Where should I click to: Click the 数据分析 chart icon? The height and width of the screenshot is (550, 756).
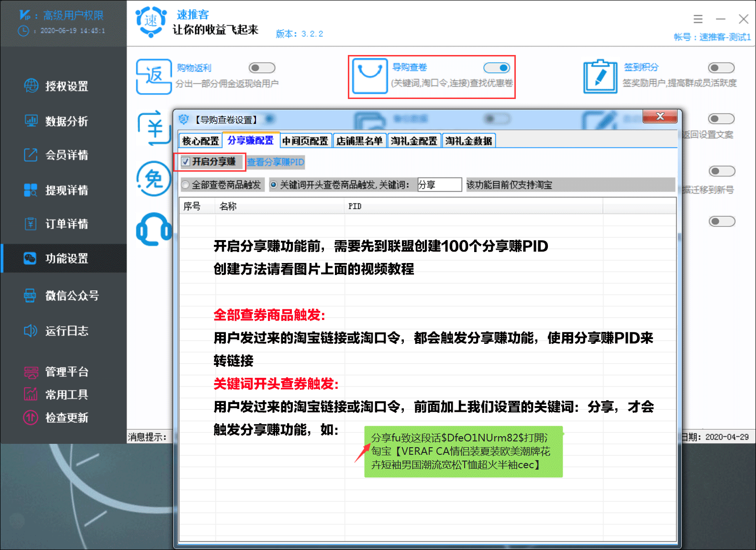[x=31, y=121]
